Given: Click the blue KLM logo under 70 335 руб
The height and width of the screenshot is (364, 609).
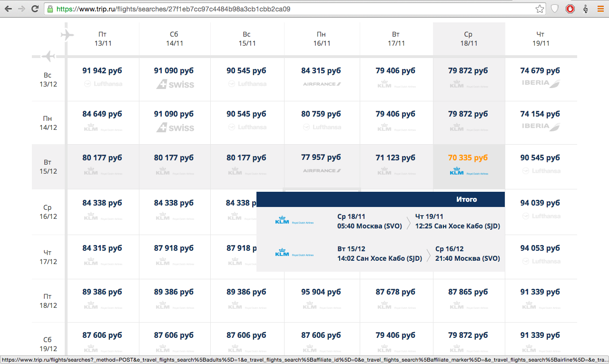Looking at the screenshot, I should click(469, 171).
